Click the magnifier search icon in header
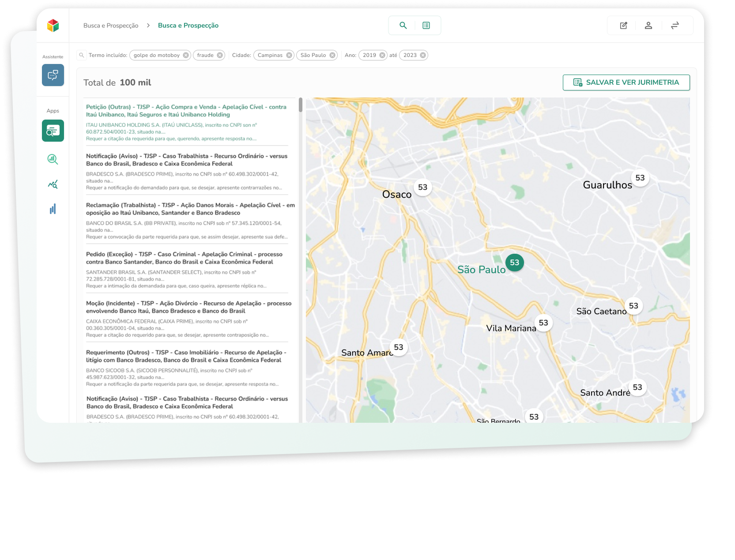This screenshot has height=560, width=735. tap(403, 26)
